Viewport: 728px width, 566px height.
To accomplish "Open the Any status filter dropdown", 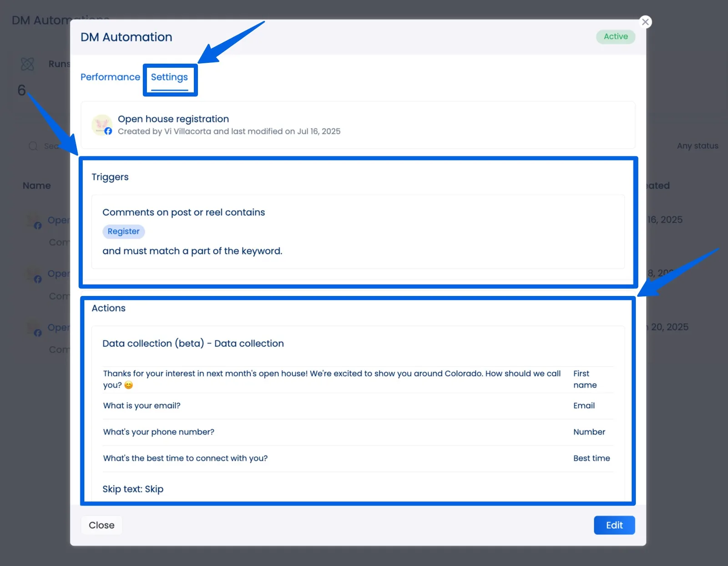I will click(x=697, y=145).
